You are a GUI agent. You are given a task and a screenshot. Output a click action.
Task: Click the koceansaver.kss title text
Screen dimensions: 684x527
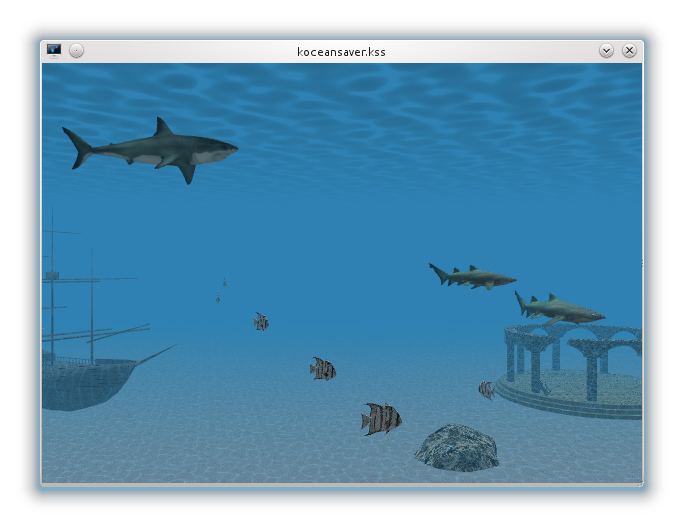pyautogui.click(x=341, y=52)
